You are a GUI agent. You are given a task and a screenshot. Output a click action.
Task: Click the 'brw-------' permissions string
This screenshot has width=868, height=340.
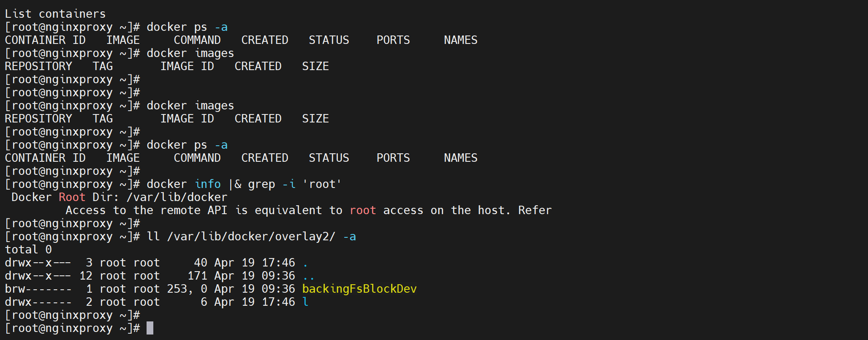pos(38,289)
